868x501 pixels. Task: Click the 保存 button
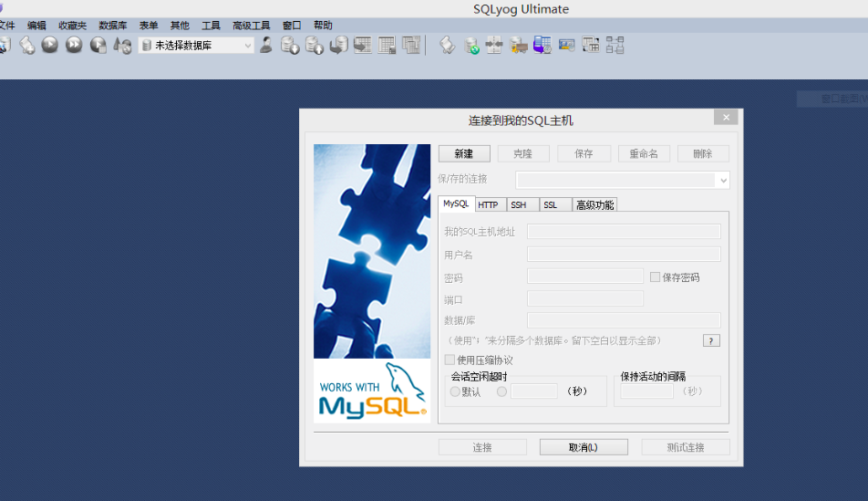[584, 153]
